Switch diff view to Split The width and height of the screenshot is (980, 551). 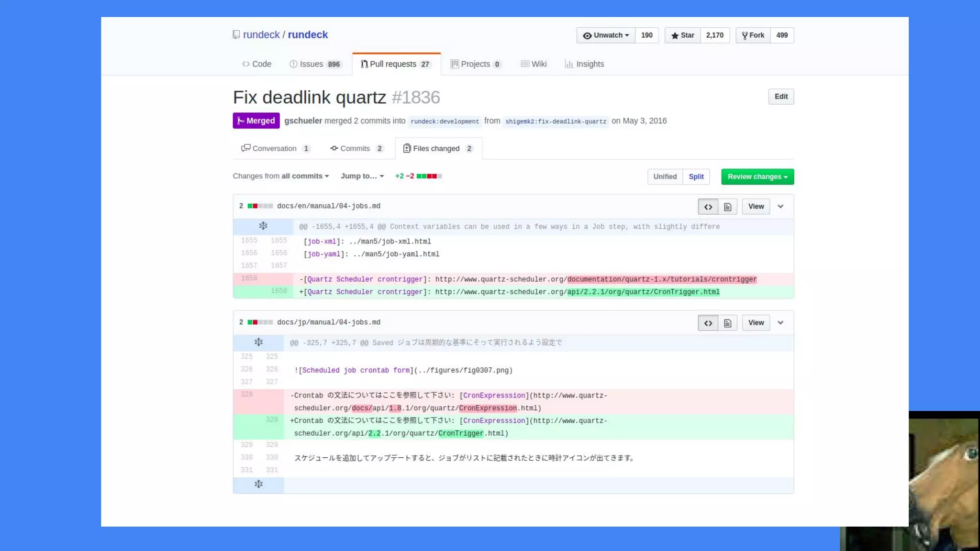coord(696,177)
